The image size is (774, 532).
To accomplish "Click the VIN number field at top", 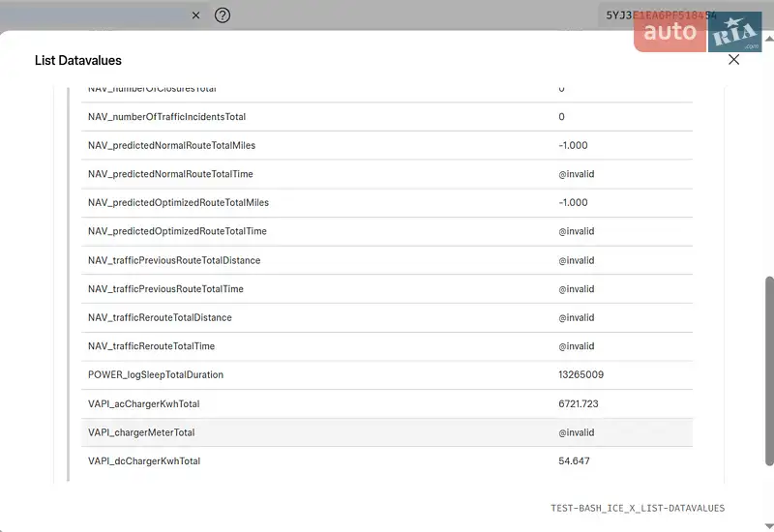I will click(662, 15).
